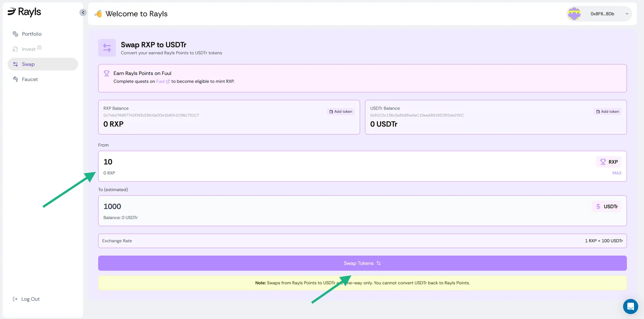
Task: Click the RXP contract address text
Action: (151, 115)
